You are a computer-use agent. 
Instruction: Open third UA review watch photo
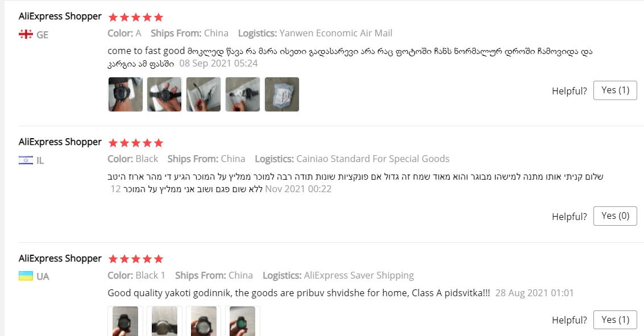tap(203, 321)
